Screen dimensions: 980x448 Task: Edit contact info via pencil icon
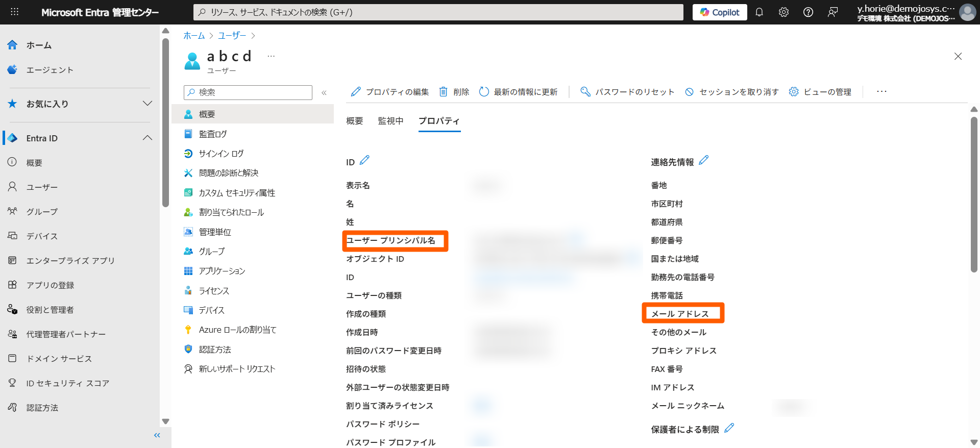(x=703, y=160)
